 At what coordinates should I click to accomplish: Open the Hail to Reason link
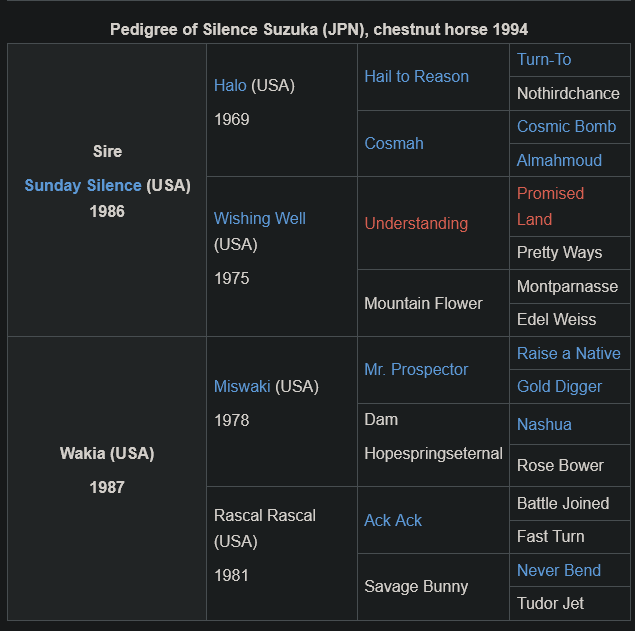point(416,77)
